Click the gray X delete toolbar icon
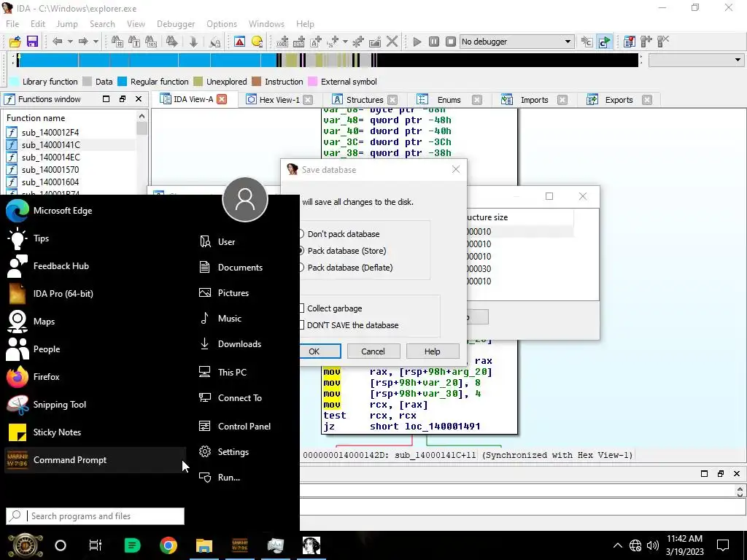This screenshot has width=747, height=560. click(392, 42)
